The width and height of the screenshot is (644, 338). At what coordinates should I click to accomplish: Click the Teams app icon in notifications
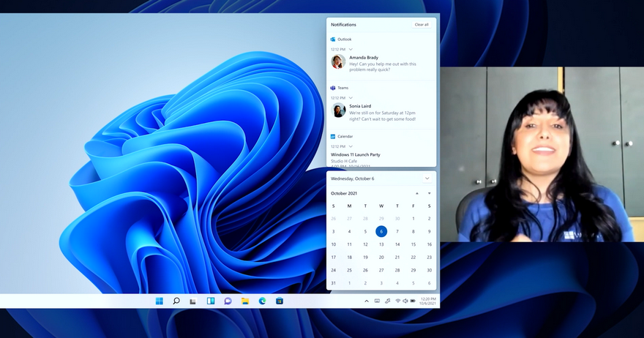333,88
